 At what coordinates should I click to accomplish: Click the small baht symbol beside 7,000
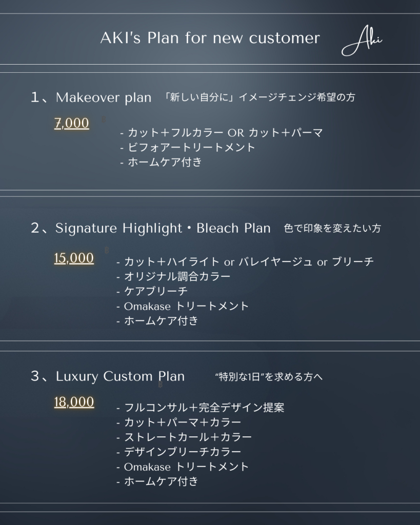[x=104, y=119]
